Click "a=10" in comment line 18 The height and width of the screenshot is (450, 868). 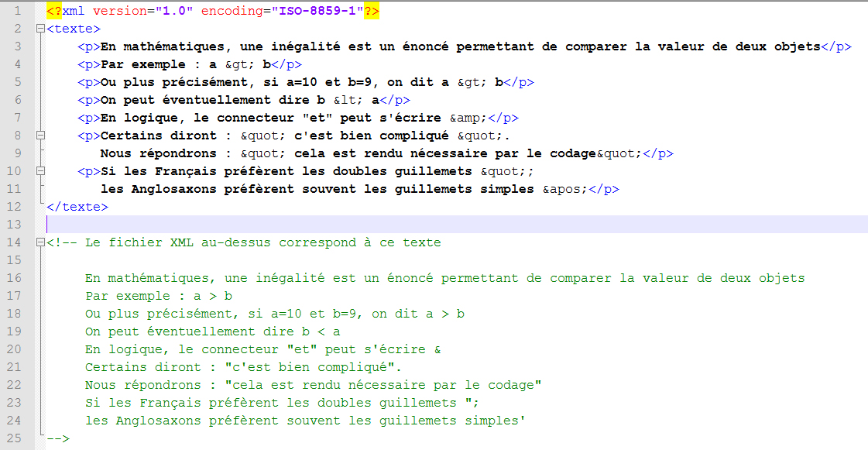[286, 314]
